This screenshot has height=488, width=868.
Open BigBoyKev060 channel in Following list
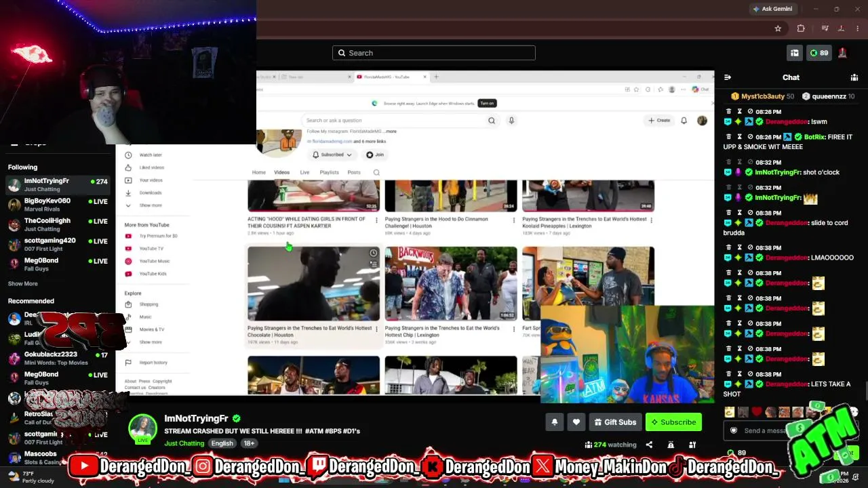tap(58, 205)
